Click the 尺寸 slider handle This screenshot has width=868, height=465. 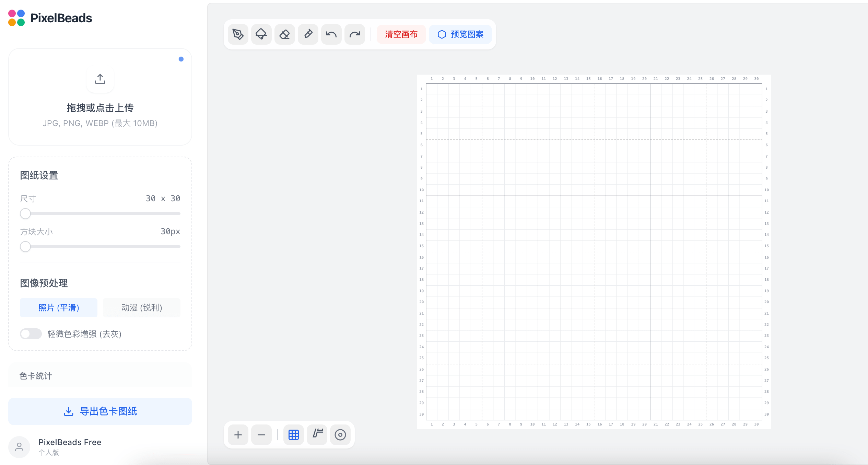25,214
